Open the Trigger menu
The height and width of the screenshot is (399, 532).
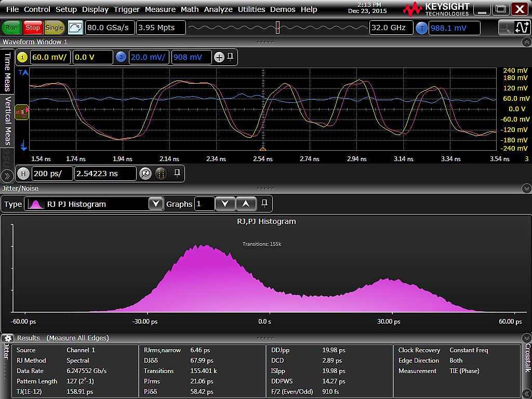click(x=127, y=9)
